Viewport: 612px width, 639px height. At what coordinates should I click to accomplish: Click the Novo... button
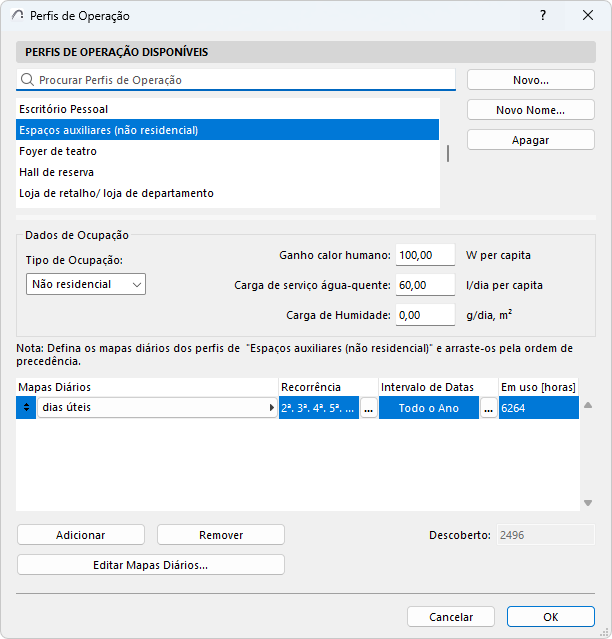point(531,80)
